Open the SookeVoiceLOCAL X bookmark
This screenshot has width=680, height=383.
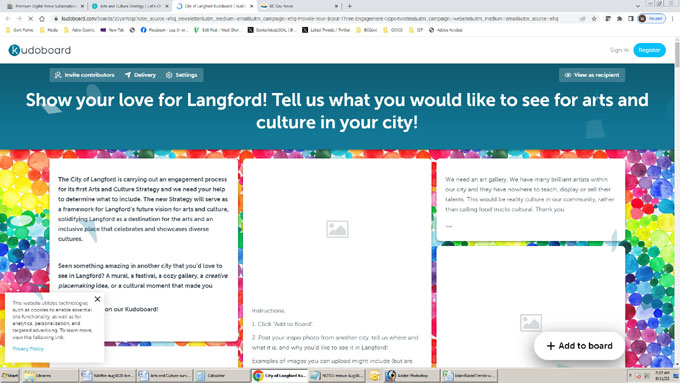(x=272, y=30)
